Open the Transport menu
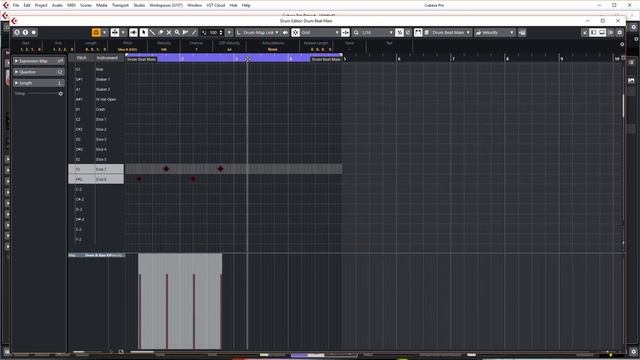The image size is (640, 360). 120,5
